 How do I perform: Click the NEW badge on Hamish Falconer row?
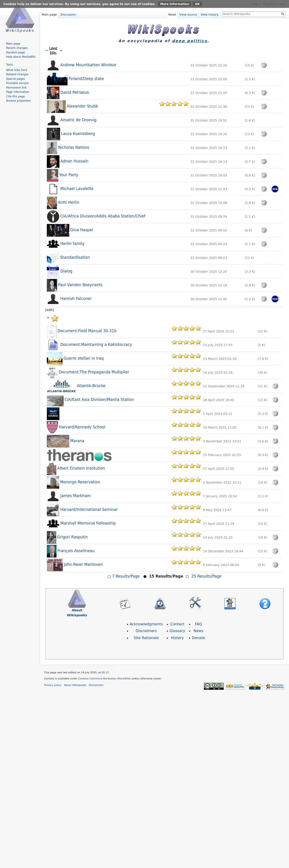click(x=275, y=299)
